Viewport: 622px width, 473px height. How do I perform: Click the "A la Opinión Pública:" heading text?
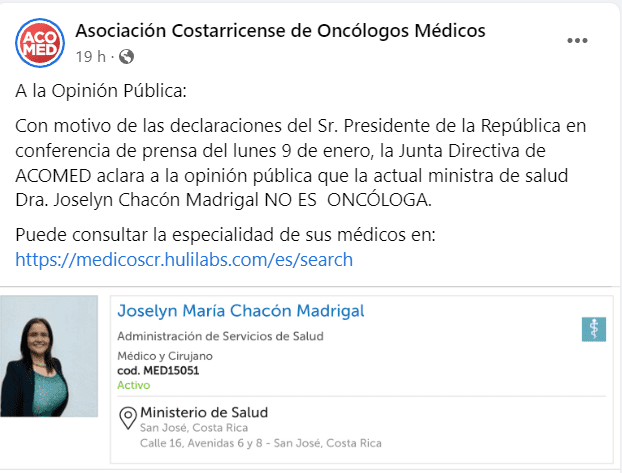[x=101, y=92]
